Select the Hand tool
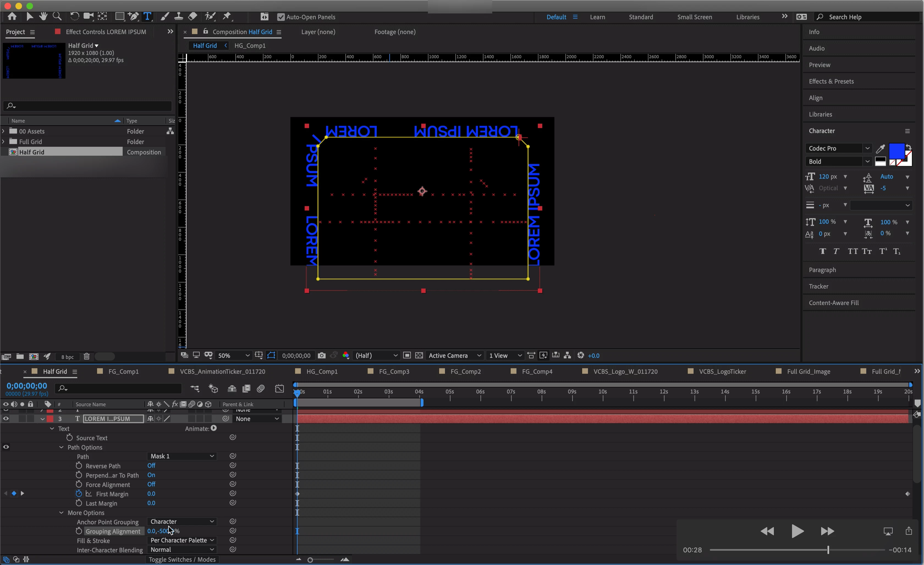924x565 pixels. point(43,17)
